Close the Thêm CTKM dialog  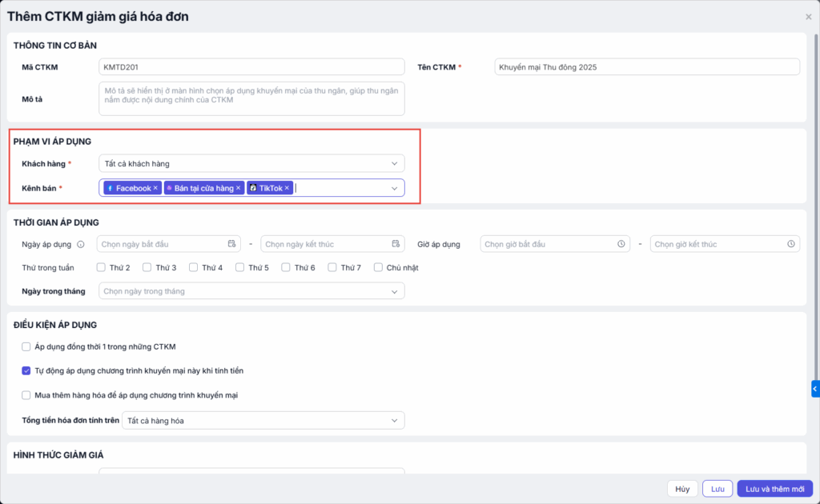point(808,17)
